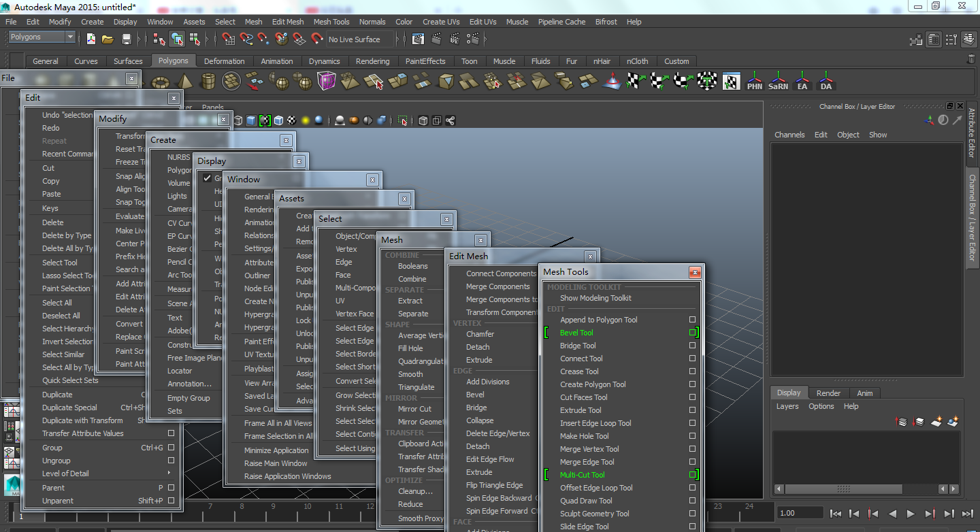Open options box for Parent

(x=171, y=488)
